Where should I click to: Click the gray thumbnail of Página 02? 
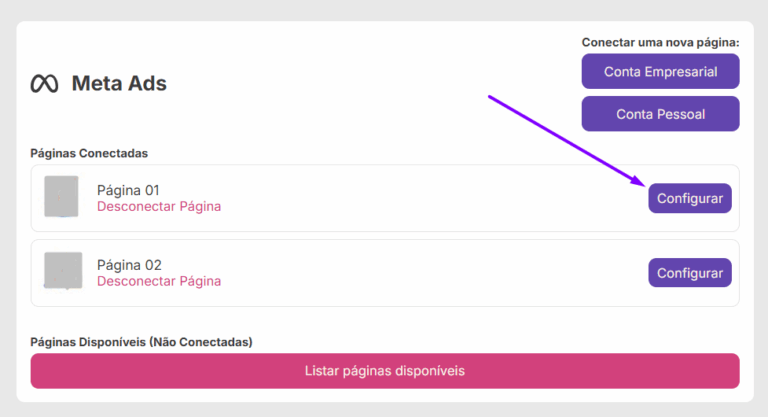(63, 270)
